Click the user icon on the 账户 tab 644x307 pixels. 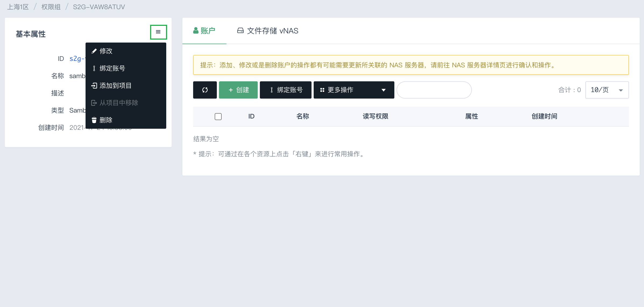click(196, 31)
